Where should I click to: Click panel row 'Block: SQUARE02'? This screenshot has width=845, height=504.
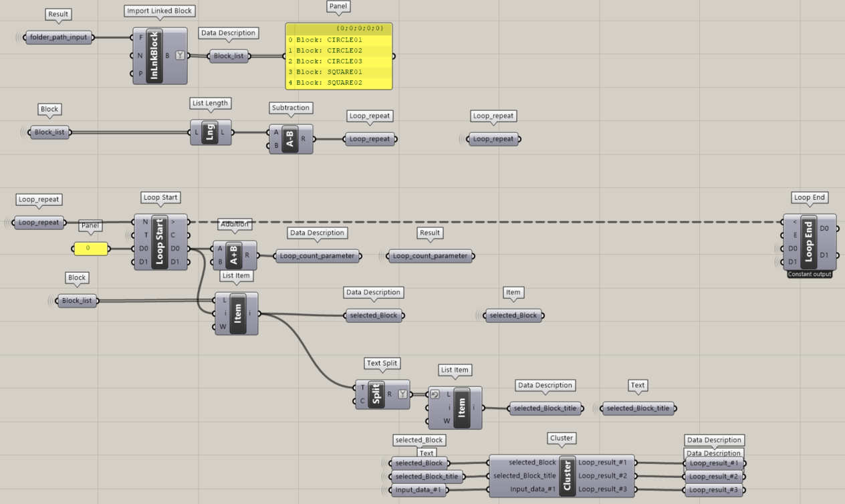(x=339, y=83)
